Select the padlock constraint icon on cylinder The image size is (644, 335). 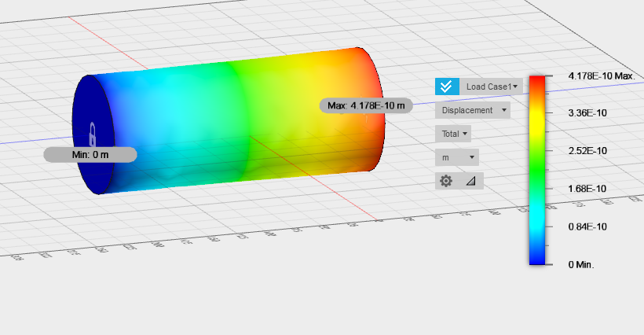coord(93,134)
